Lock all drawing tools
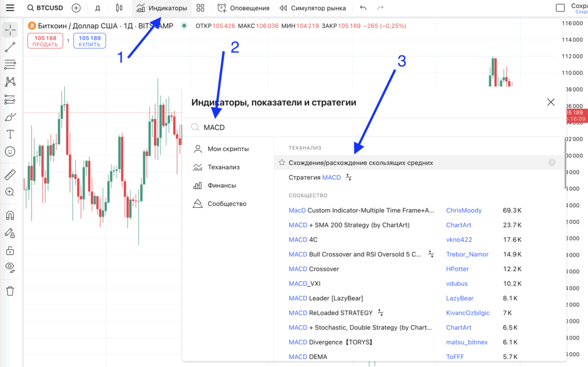The height and width of the screenshot is (367, 588). pos(10,250)
